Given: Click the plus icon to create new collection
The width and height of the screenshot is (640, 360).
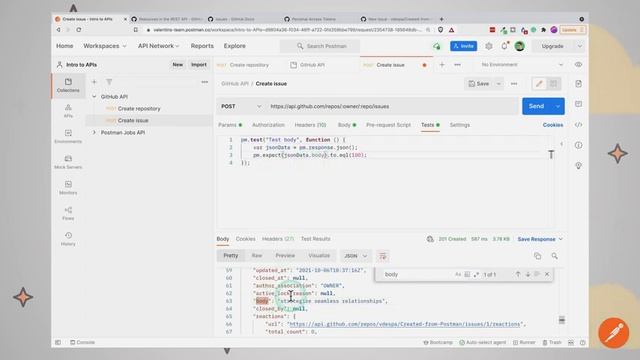Looking at the screenshot, I should coord(94,82).
